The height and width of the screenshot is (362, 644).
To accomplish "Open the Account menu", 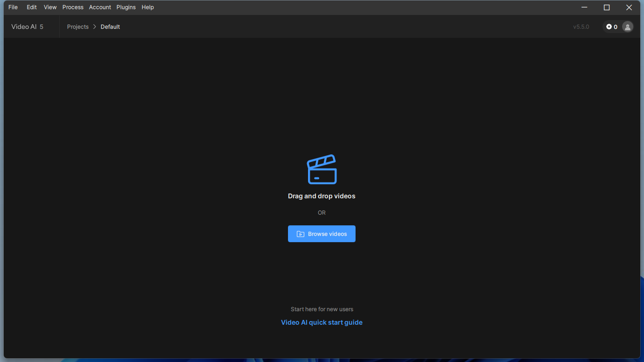I will [100, 7].
